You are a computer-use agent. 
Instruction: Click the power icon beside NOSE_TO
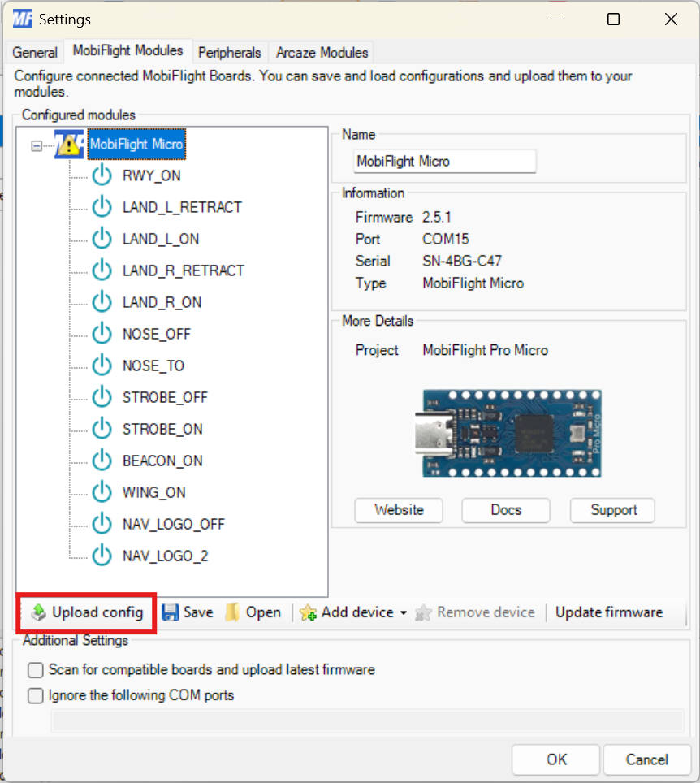102,366
